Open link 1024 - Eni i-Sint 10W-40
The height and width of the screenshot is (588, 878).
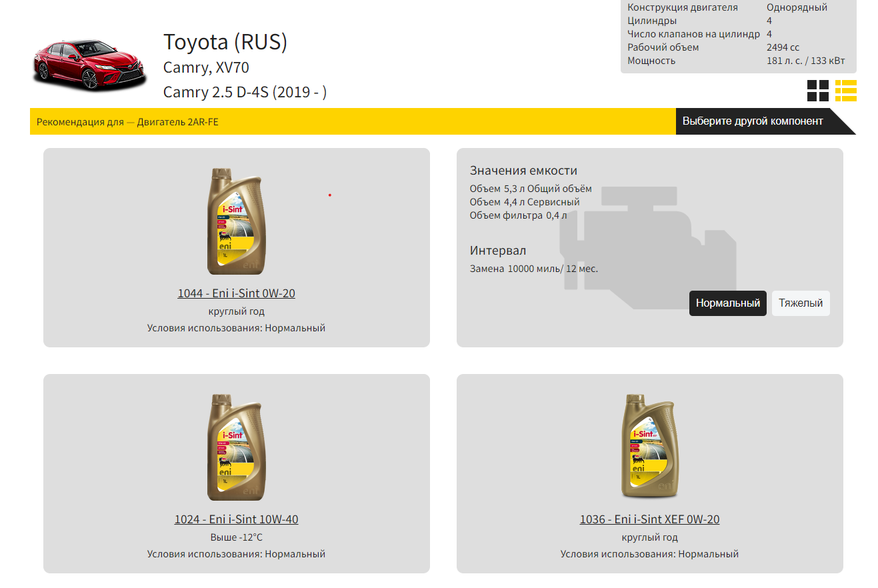coord(236,519)
